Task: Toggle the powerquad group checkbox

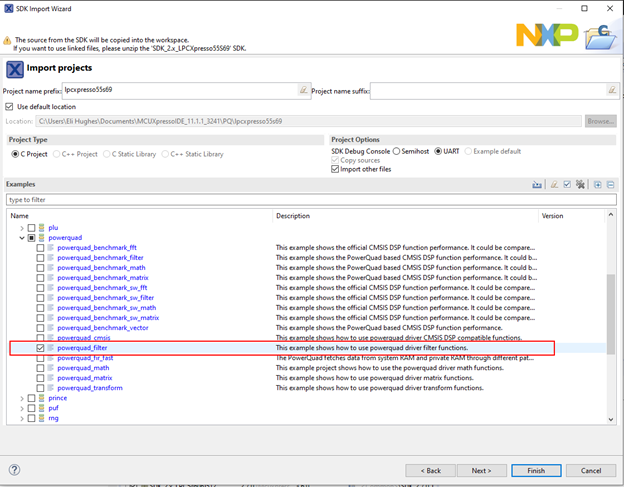Action: [x=31, y=238]
